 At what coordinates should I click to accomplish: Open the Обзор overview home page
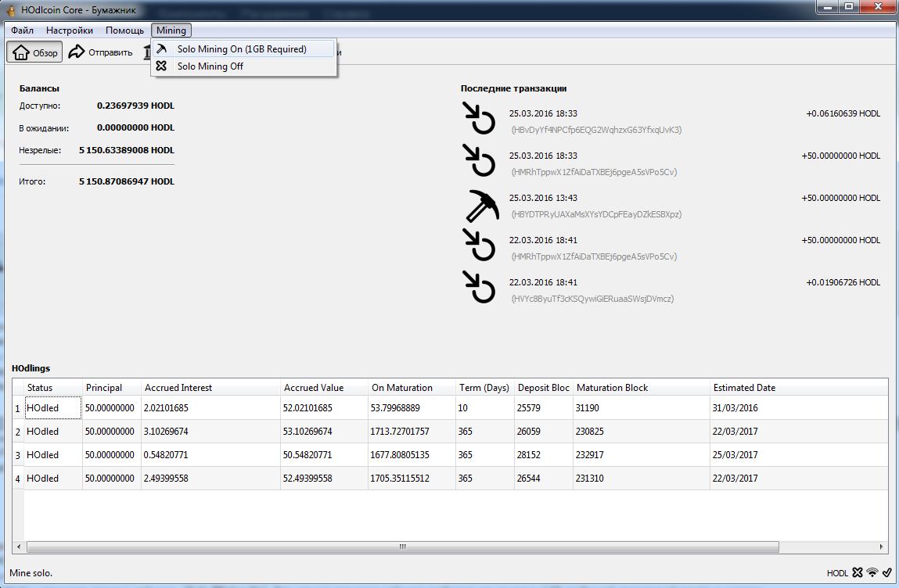pos(35,52)
